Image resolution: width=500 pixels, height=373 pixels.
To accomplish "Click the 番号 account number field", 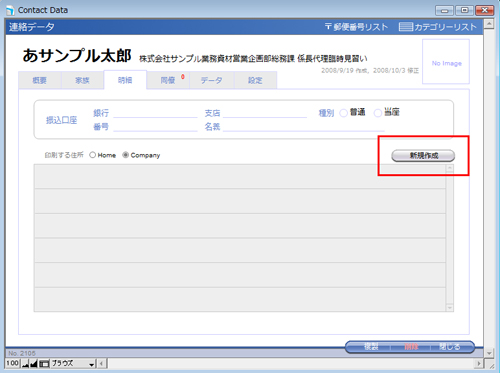I will [155, 127].
